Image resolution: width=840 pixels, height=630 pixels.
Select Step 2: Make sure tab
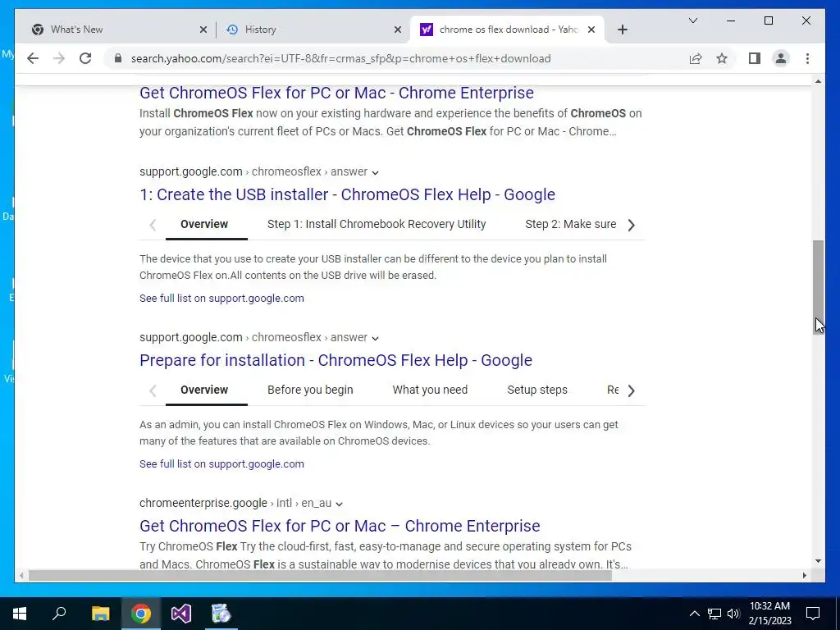571,224
